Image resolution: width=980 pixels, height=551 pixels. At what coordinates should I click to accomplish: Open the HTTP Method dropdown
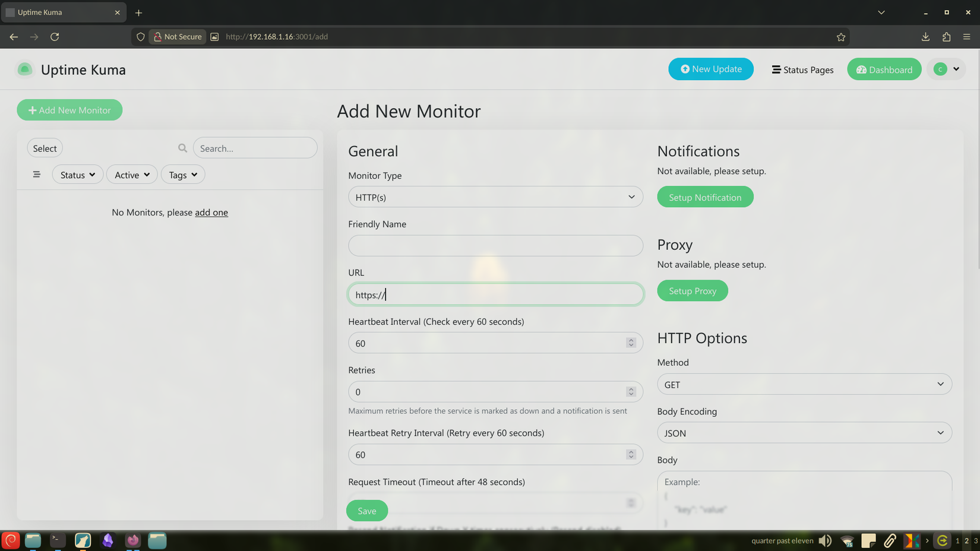[804, 384]
